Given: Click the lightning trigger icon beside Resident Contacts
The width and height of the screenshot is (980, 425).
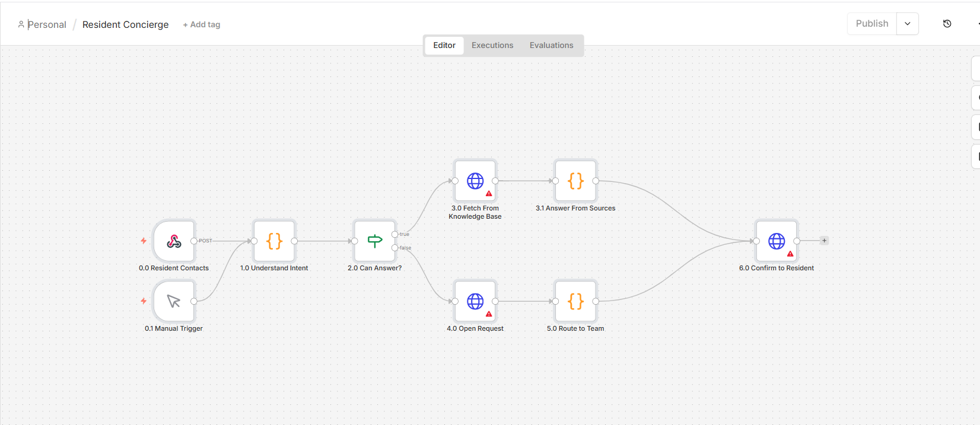Looking at the screenshot, I should coord(144,241).
